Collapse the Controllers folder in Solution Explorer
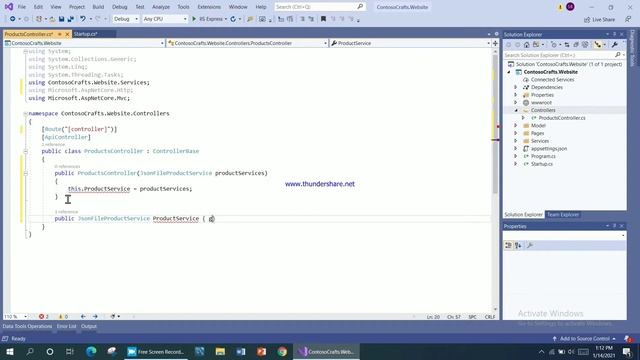 516,110
